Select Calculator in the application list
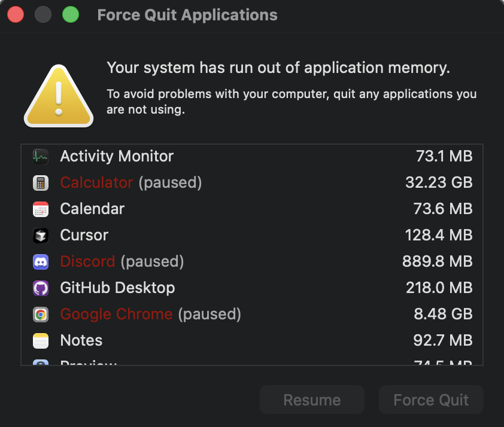Image resolution: width=504 pixels, height=427 pixels. pyautogui.click(x=96, y=182)
